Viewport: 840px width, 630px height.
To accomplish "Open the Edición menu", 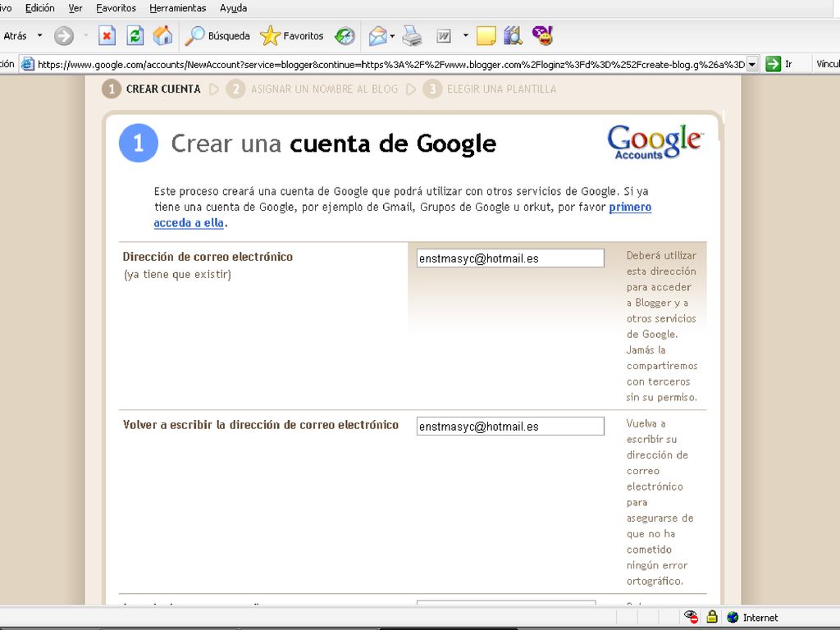I will (39, 8).
